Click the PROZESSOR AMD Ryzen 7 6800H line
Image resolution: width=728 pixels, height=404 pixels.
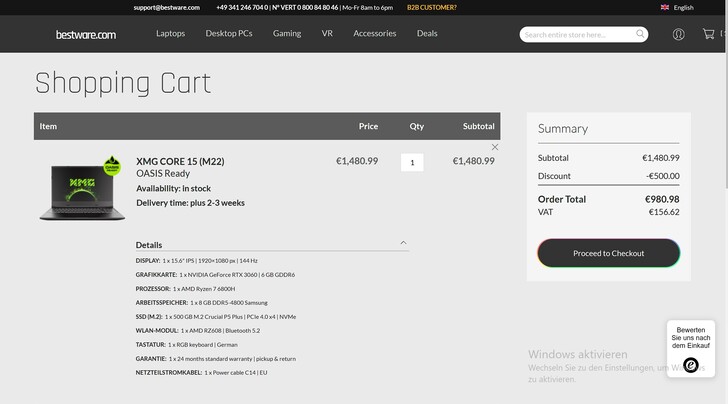tap(185, 289)
